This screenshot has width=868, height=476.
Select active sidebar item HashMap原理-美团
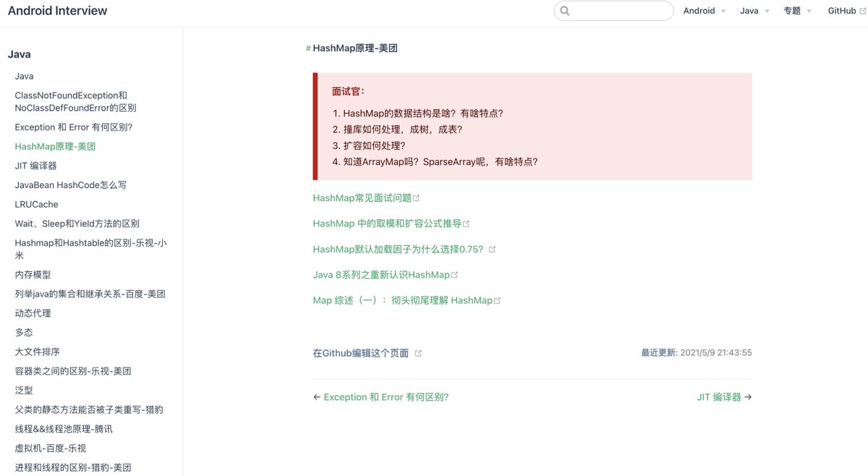55,146
